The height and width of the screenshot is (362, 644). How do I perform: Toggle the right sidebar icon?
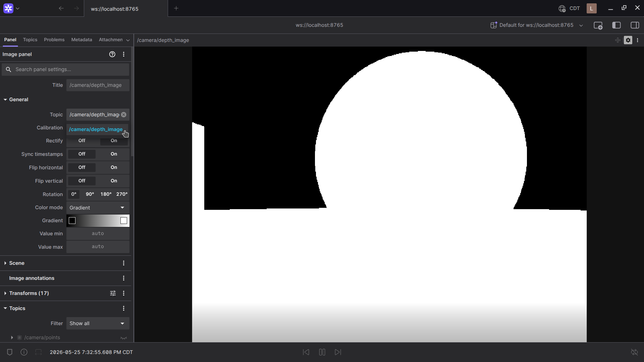point(635,25)
